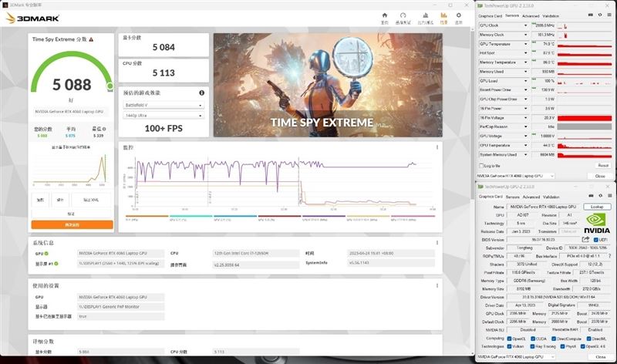
Task: Click the export XML button in 3DMark
Action: click(x=91, y=200)
